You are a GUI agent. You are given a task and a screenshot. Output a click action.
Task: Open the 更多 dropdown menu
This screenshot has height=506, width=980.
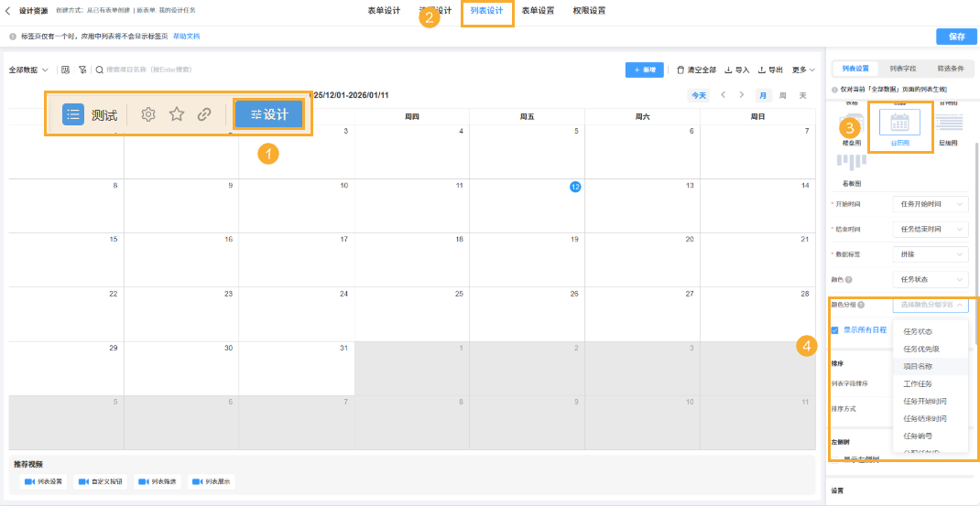803,70
